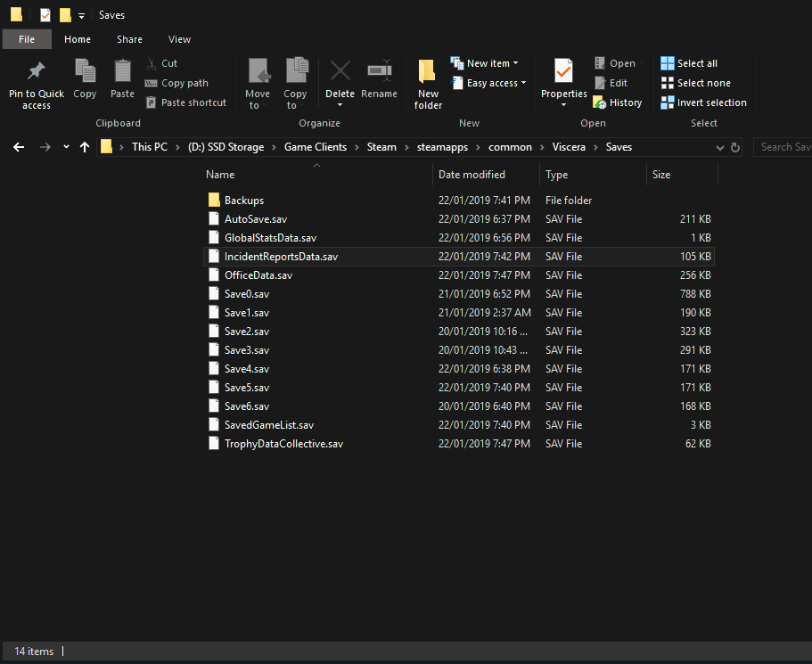Viewport: 812px width, 664px height.
Task: Click the Rename icon
Action: tap(380, 71)
